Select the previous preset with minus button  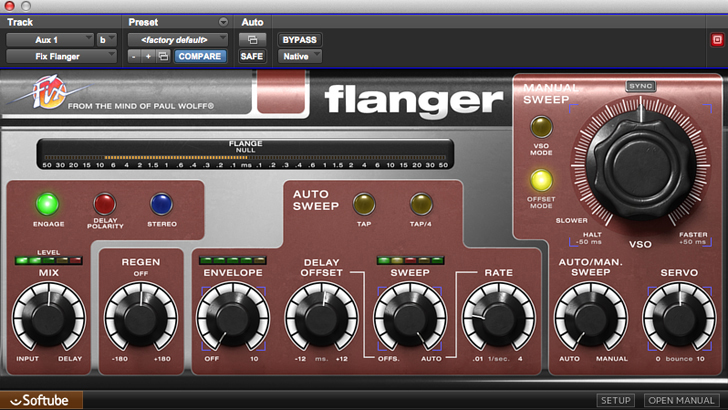(x=134, y=56)
